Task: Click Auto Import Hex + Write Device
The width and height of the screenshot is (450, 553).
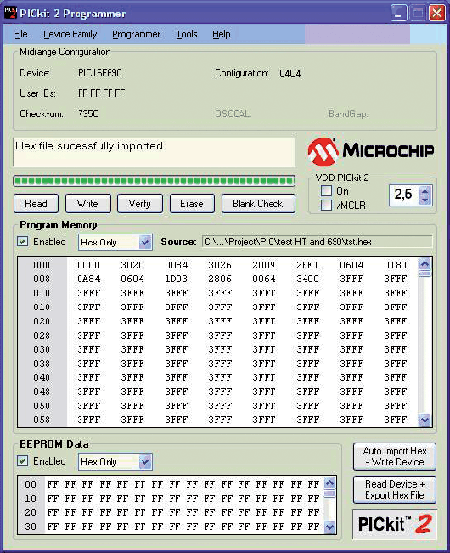Action: [394, 456]
